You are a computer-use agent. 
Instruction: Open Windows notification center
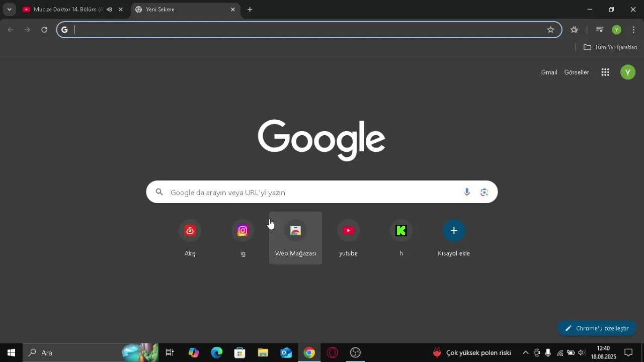click(628, 353)
